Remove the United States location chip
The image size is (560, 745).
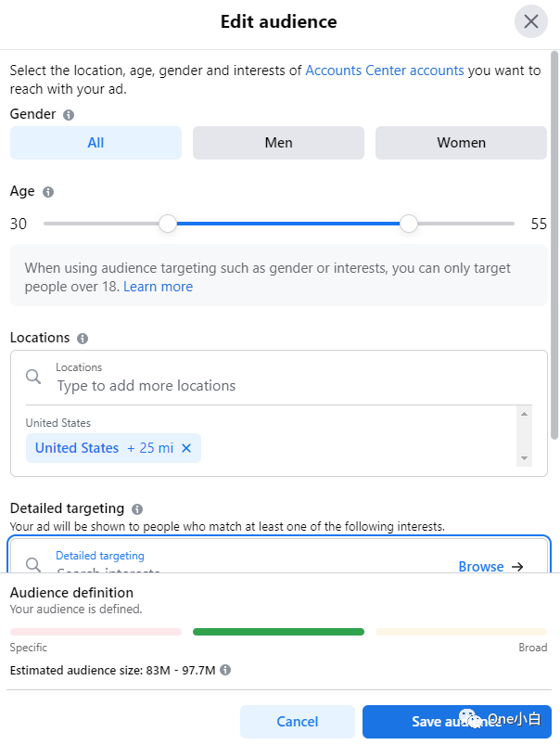tap(186, 448)
